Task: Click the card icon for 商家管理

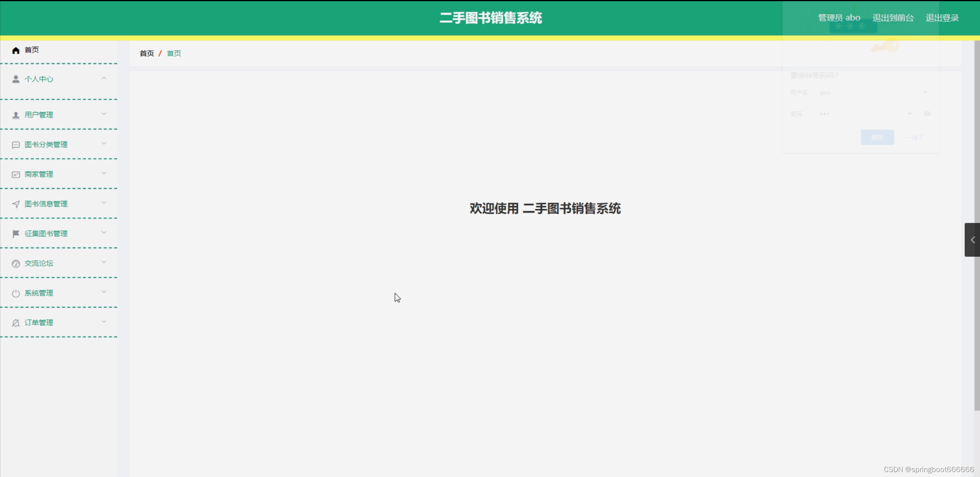Action: (x=16, y=175)
